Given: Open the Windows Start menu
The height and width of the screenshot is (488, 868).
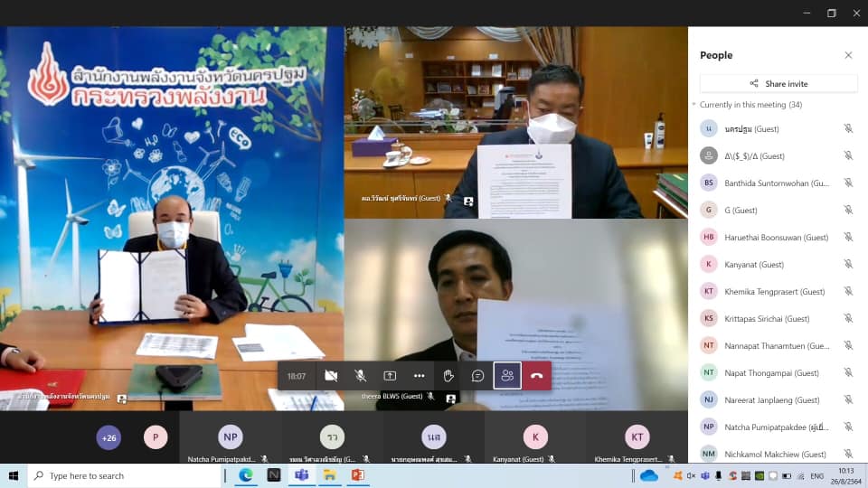Looking at the screenshot, I should pos(14,476).
